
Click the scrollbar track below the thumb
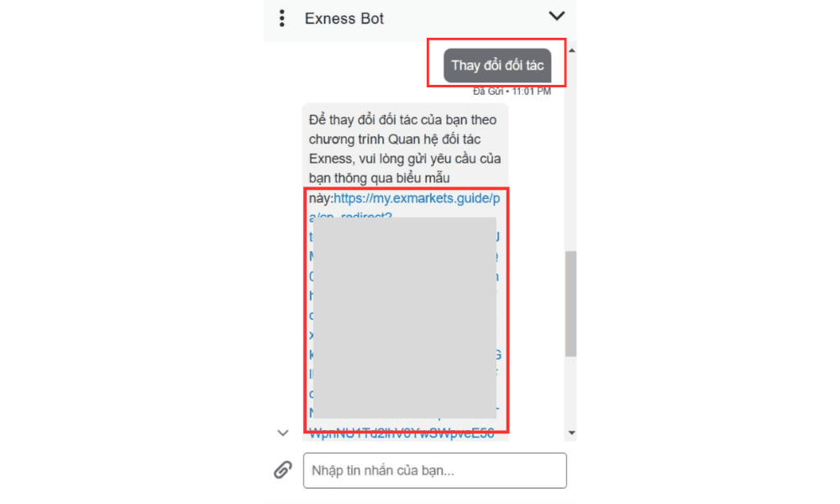click(571, 391)
